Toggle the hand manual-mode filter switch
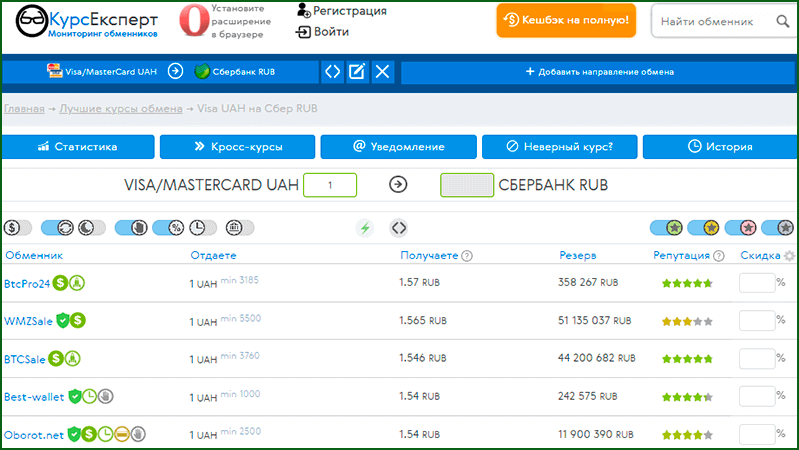This screenshot has height=450, width=799. point(131,228)
